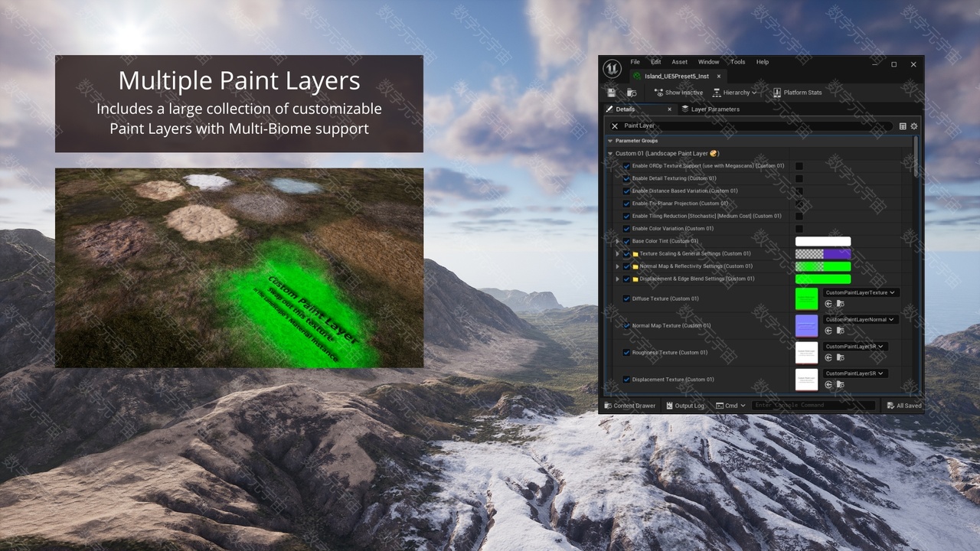The width and height of the screenshot is (980, 551).
Task: Click the Browse to asset icon in toolbar
Action: tap(632, 93)
